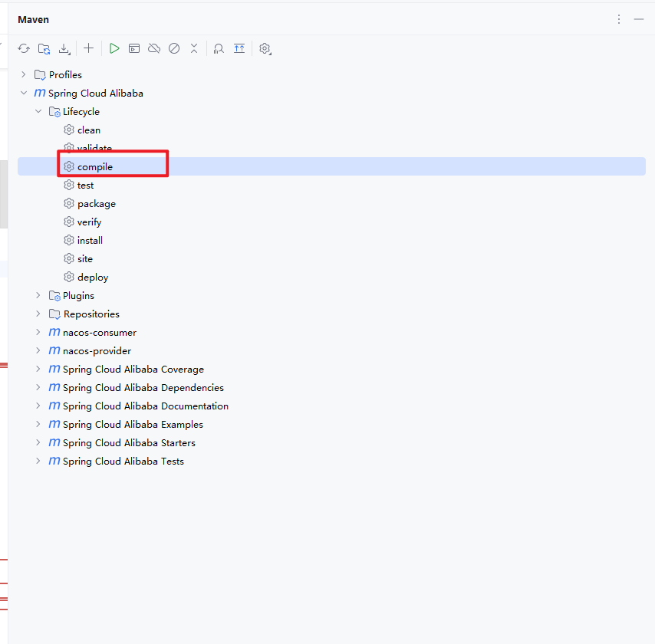Viewport: 655px width, 644px height.
Task: Select the package lifecycle goal
Action: coord(96,204)
